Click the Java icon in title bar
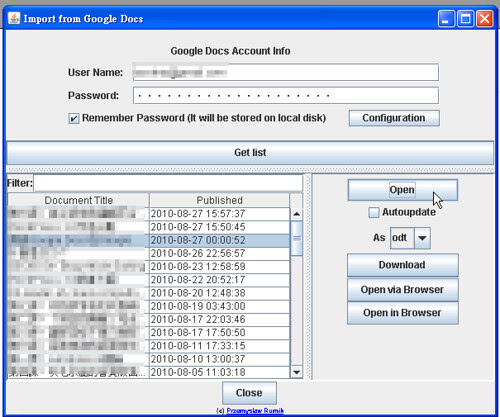This screenshot has width=500, height=417. coord(14,18)
